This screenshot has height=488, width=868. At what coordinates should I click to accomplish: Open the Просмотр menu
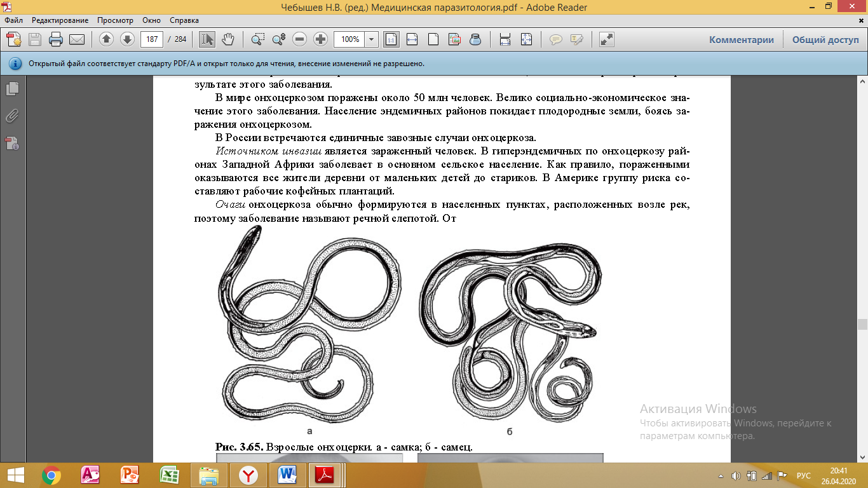115,20
